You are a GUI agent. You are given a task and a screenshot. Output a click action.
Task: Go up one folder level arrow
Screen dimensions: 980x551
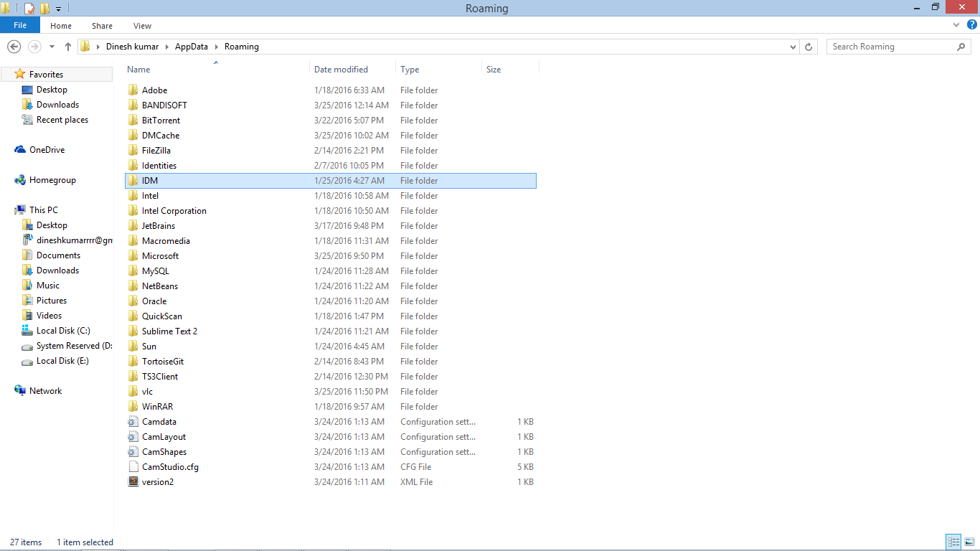click(x=68, y=47)
